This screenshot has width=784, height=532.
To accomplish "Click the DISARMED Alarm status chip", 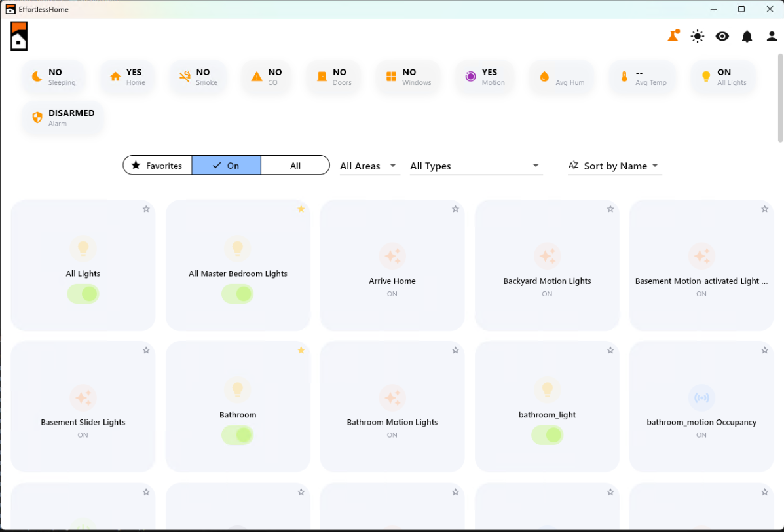I will coord(62,117).
